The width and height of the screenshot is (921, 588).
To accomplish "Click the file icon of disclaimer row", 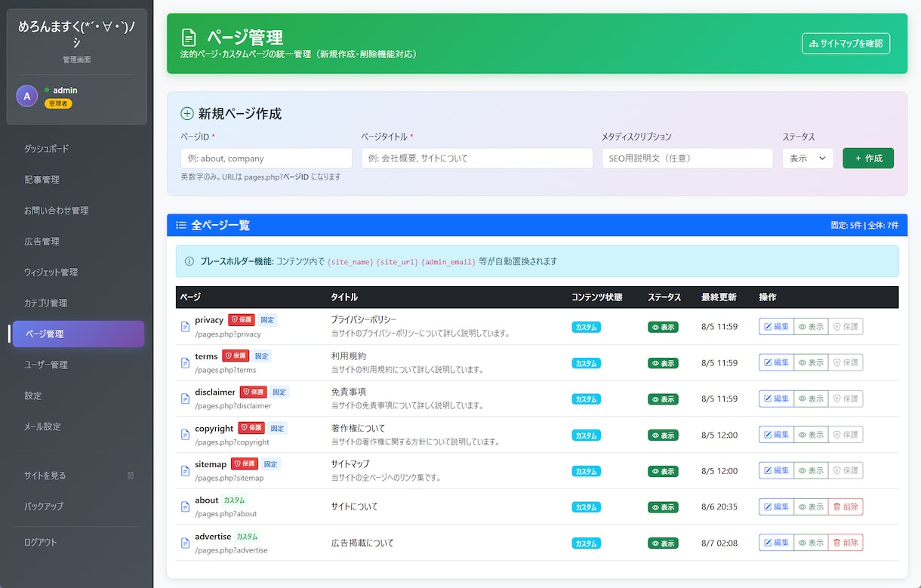I will coord(185,399).
